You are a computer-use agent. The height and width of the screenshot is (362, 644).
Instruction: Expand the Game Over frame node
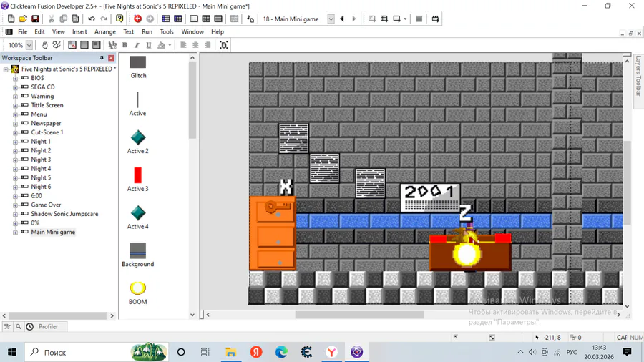pyautogui.click(x=15, y=205)
